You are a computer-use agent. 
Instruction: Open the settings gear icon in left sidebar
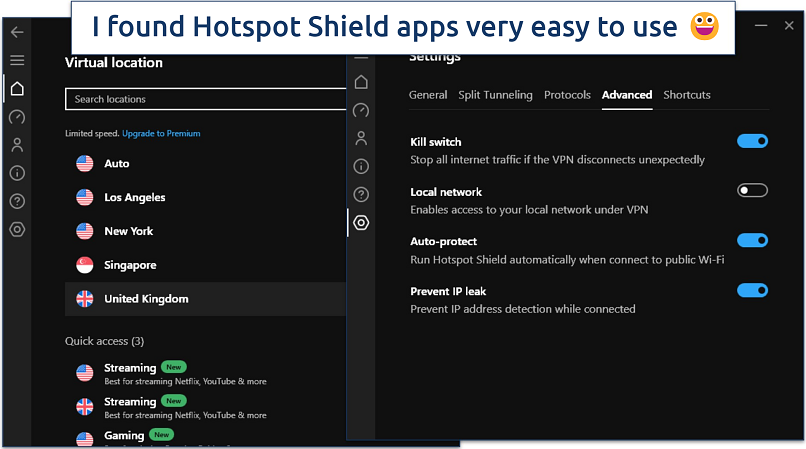point(17,229)
